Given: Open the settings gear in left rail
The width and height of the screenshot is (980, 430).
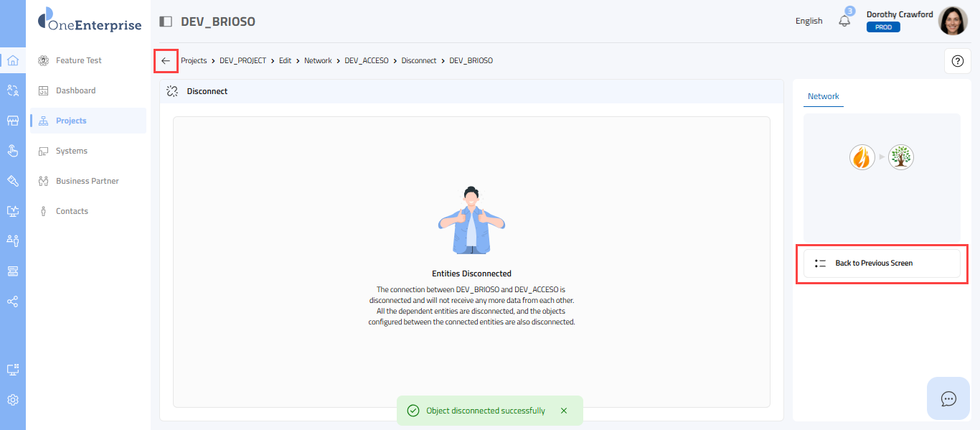Looking at the screenshot, I should (x=12, y=400).
